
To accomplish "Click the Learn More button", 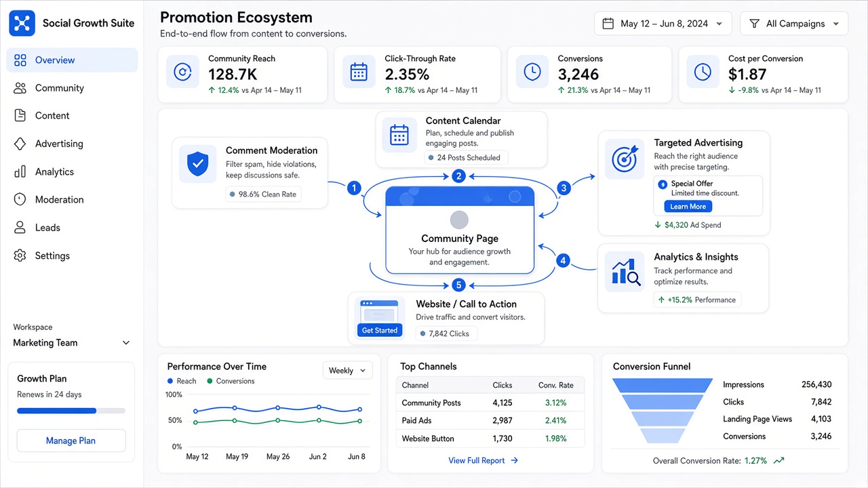I will 688,207.
